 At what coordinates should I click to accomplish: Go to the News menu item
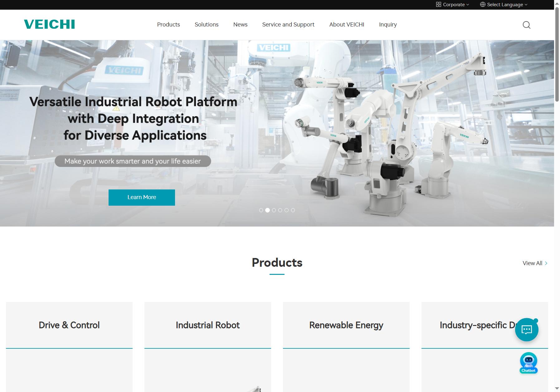click(240, 25)
